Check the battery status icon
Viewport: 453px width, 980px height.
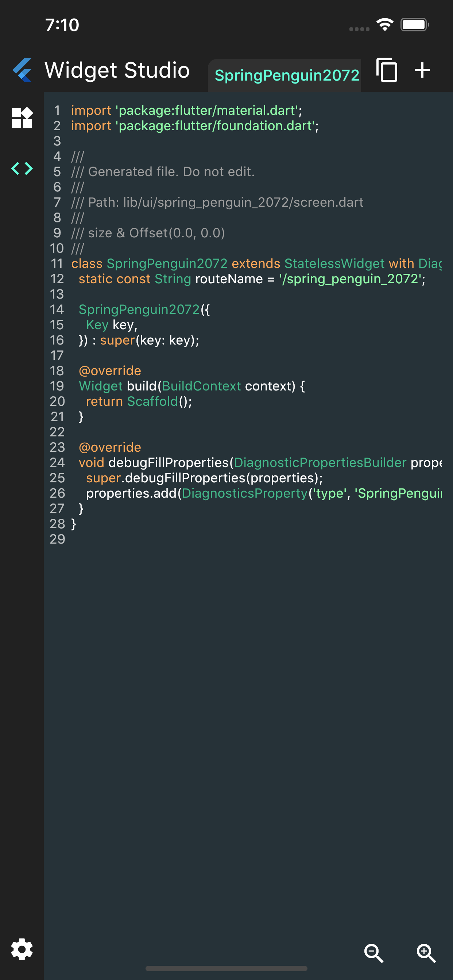coord(415,25)
